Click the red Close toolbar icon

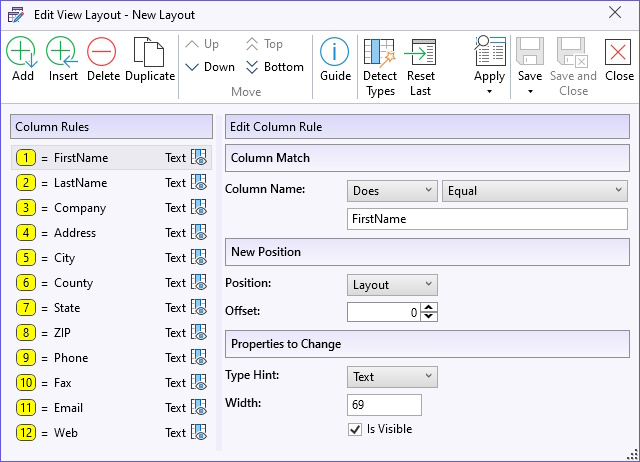(618, 52)
